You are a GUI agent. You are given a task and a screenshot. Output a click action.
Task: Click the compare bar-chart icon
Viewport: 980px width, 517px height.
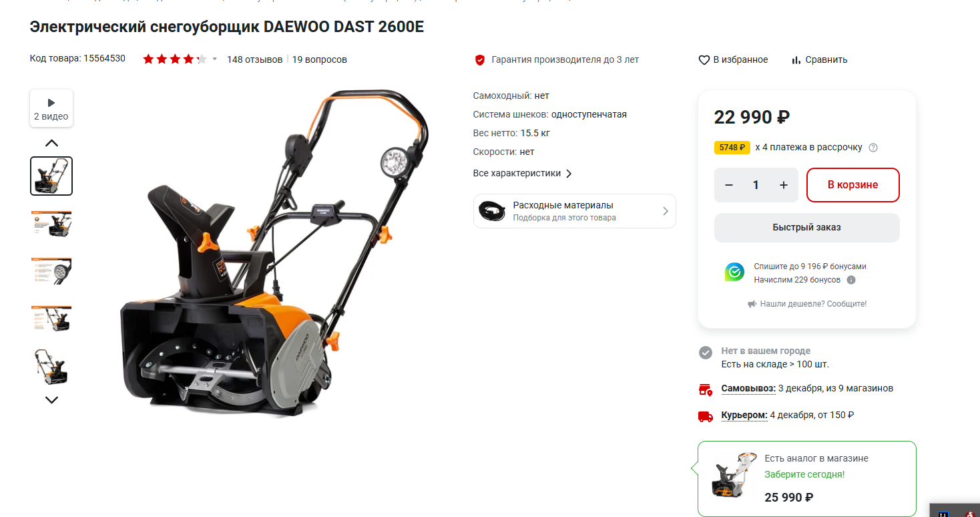(796, 59)
